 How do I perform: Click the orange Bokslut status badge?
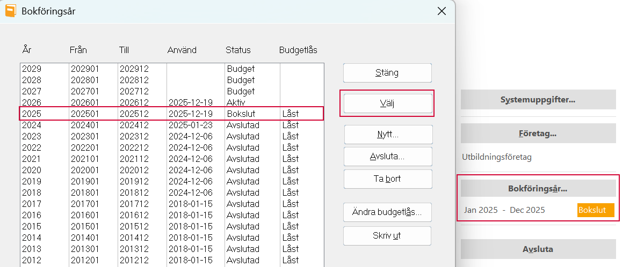[x=595, y=210]
